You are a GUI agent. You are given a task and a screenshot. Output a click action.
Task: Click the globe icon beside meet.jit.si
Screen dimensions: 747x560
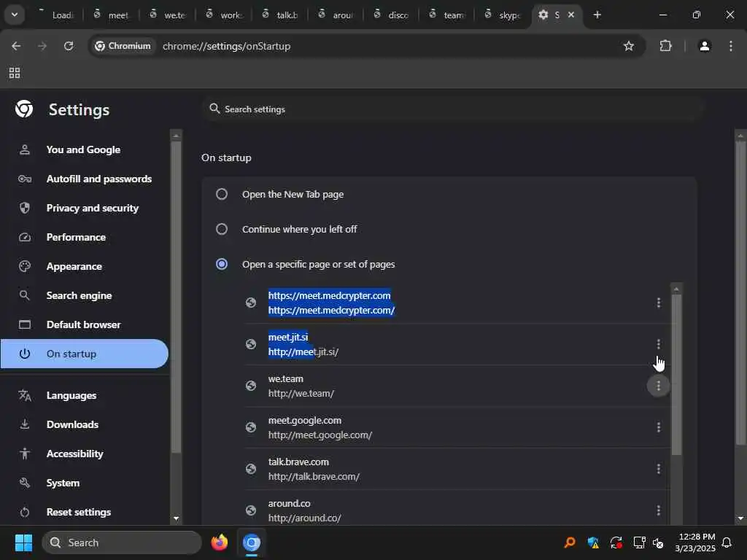pos(251,344)
